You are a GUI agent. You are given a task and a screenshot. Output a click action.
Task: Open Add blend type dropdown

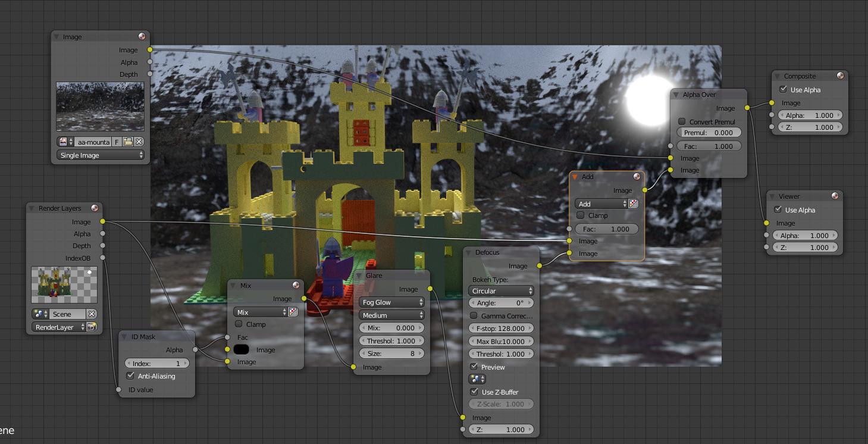click(601, 204)
